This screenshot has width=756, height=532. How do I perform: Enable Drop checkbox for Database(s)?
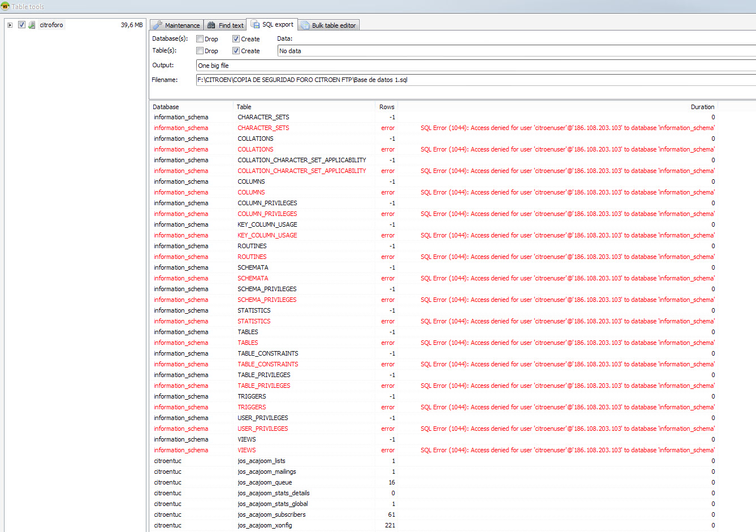(200, 39)
